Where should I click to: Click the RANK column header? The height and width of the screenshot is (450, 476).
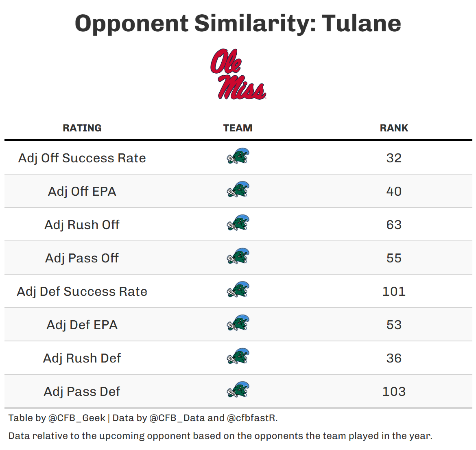click(x=394, y=128)
